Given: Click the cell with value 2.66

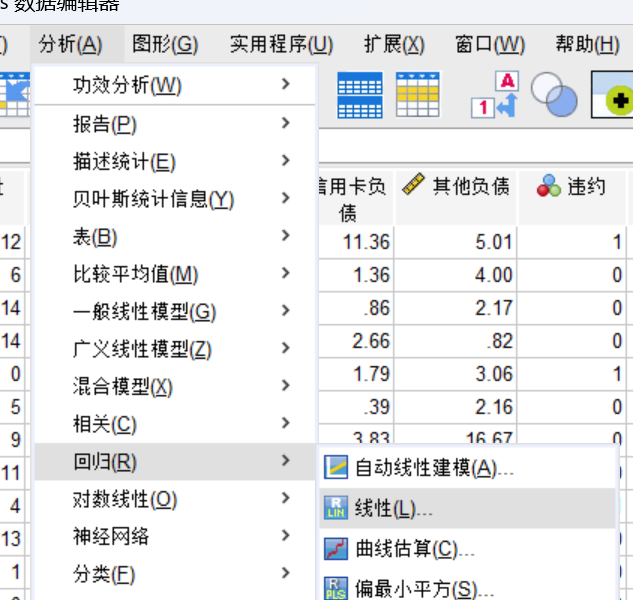Looking at the screenshot, I should click(x=355, y=341).
